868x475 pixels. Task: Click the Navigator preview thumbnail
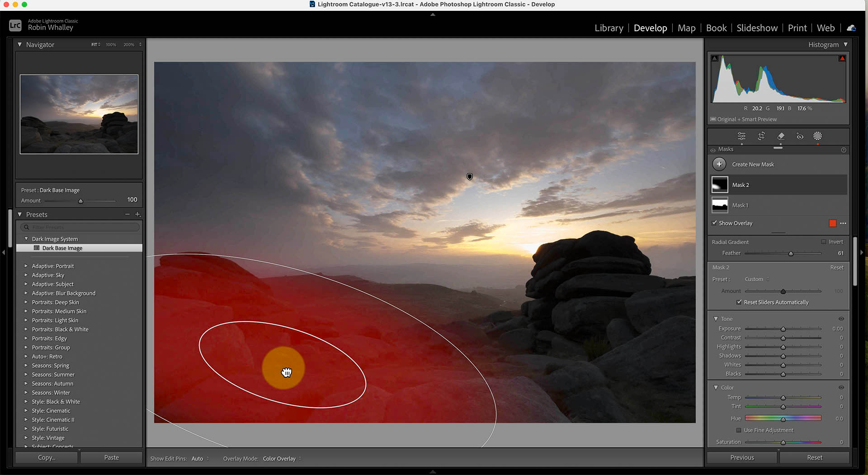[x=79, y=114]
